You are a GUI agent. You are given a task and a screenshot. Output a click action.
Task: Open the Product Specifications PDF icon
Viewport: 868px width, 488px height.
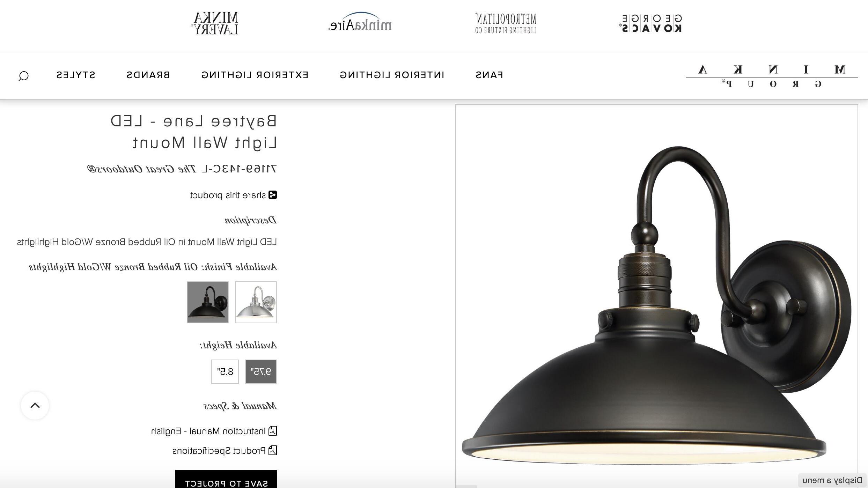click(273, 450)
